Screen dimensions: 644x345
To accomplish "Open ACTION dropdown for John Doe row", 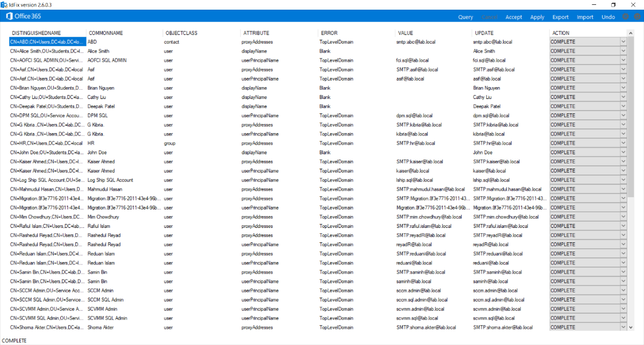I will (623, 152).
